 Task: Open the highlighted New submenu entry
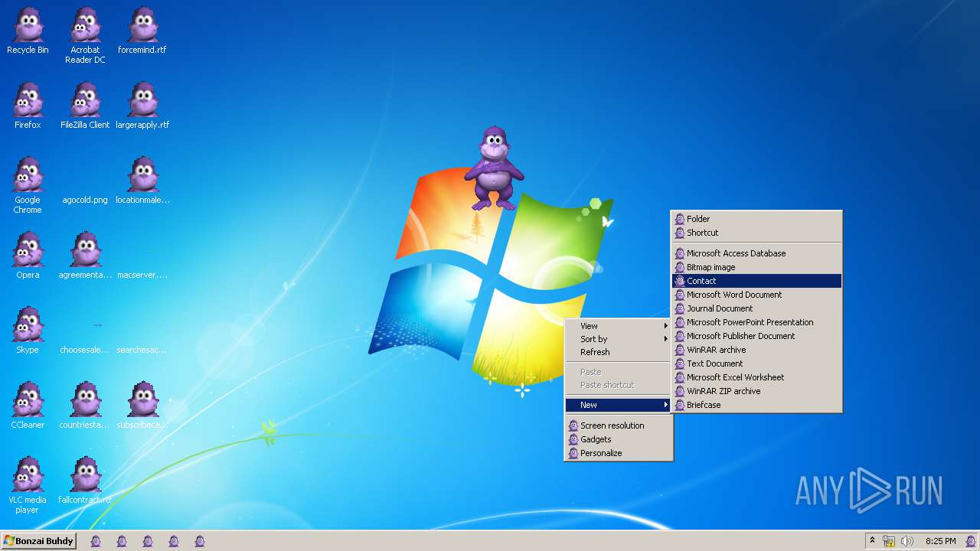pyautogui.click(x=619, y=405)
